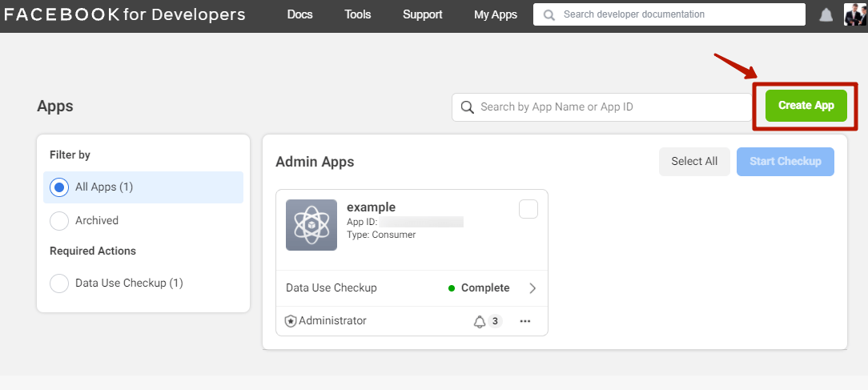
Task: Click the Type: Consumer text
Action: tap(381, 235)
